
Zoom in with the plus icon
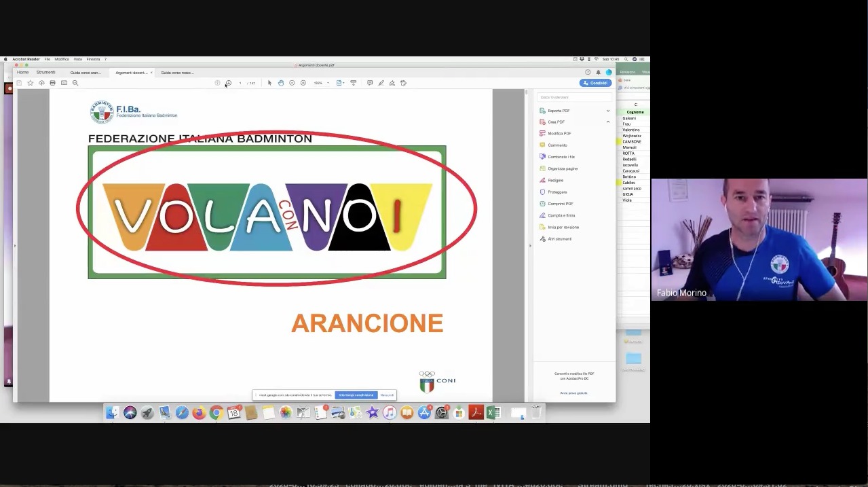pyautogui.click(x=303, y=83)
